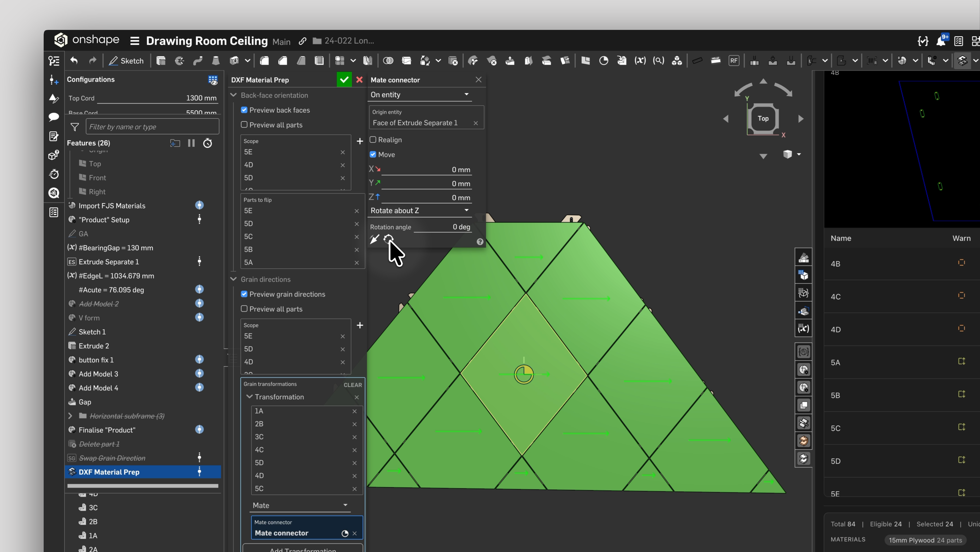Click the Top face of the view cube
This screenshot has width=980, height=552.
(763, 118)
